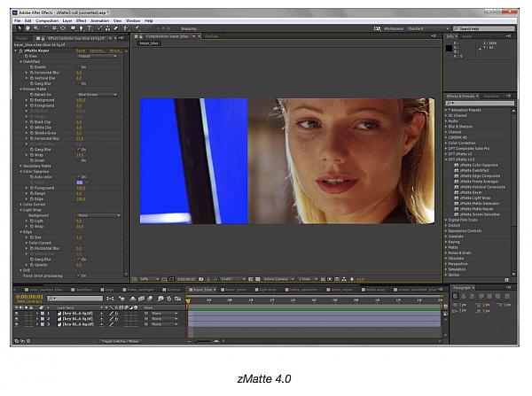Toggle Primary Matte Gang Blur checkbox
Viewport: 532px width, 396px height.
pos(79,149)
